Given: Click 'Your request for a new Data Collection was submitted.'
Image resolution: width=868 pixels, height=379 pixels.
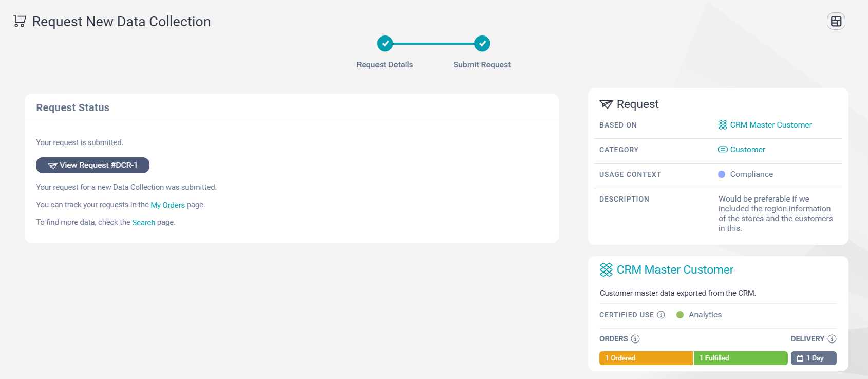Looking at the screenshot, I should tap(126, 187).
